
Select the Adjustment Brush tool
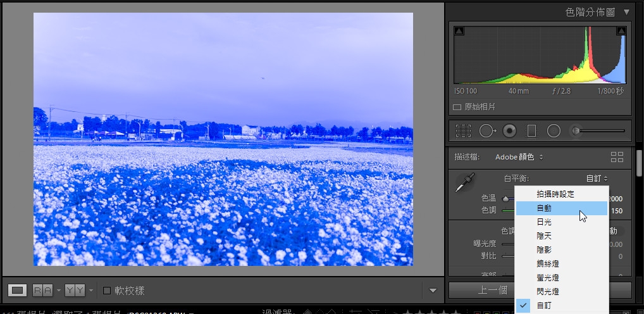pos(576,130)
